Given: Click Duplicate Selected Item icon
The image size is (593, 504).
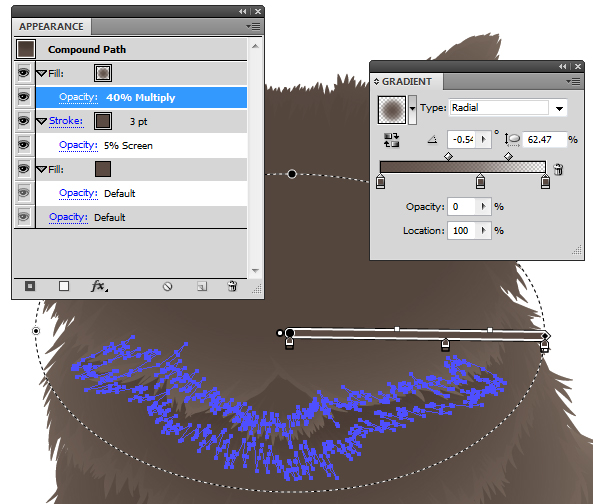Looking at the screenshot, I should [x=202, y=287].
